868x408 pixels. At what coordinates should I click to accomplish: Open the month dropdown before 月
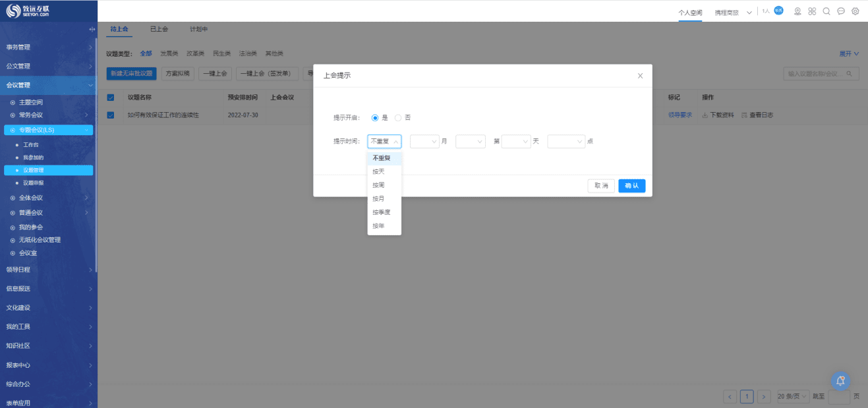[x=424, y=141]
